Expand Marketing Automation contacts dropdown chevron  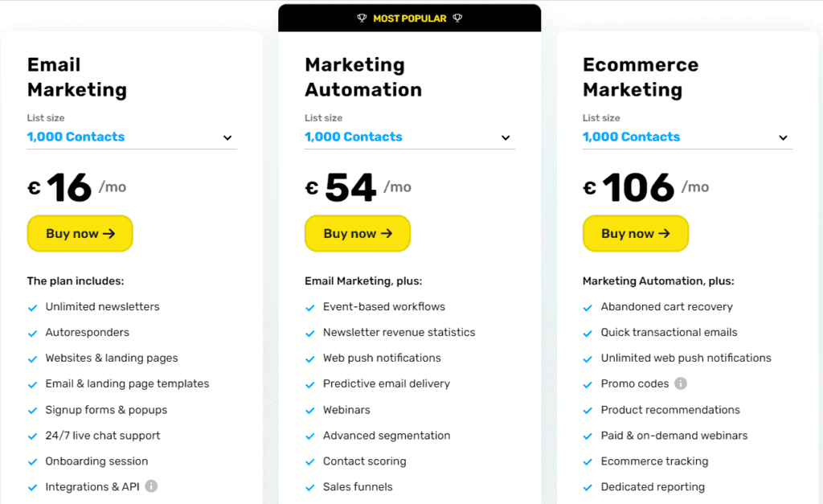(506, 137)
